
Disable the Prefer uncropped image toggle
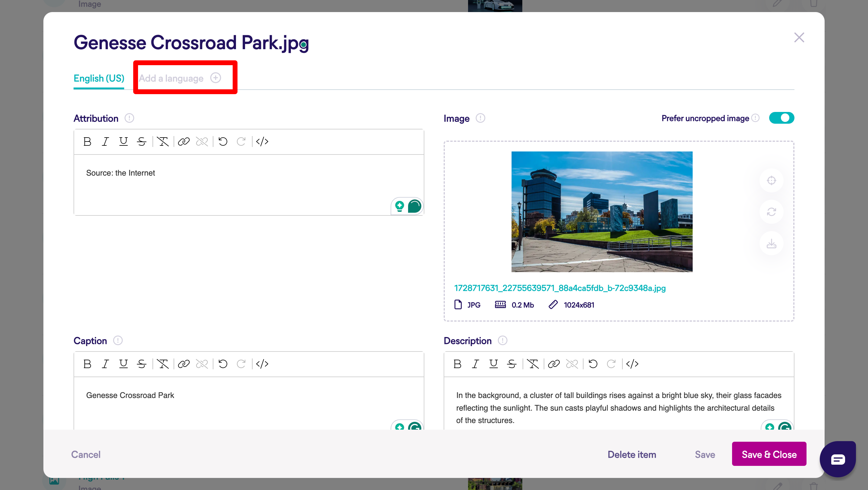[x=782, y=118]
